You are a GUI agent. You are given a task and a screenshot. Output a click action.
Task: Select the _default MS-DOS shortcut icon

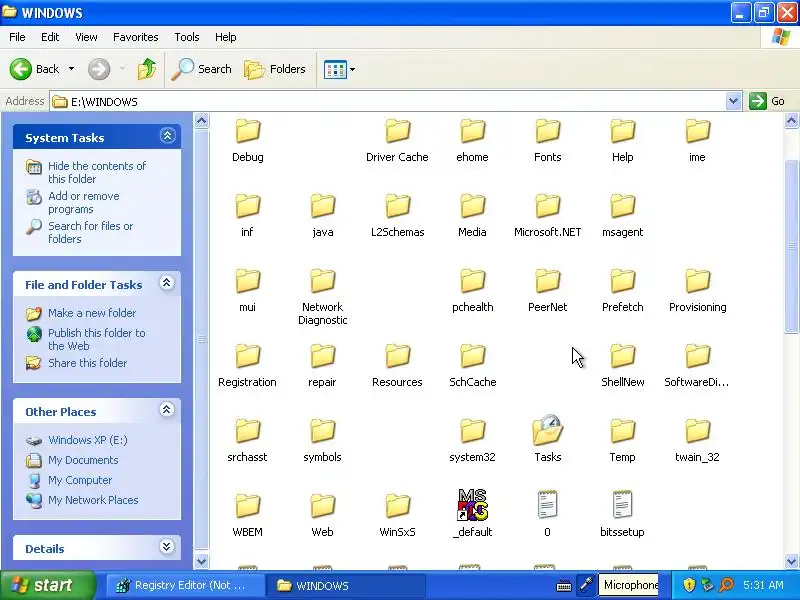(472, 505)
